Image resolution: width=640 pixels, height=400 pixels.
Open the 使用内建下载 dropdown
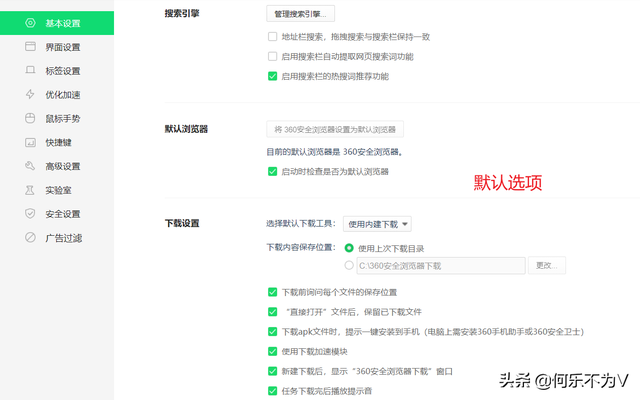click(377, 224)
